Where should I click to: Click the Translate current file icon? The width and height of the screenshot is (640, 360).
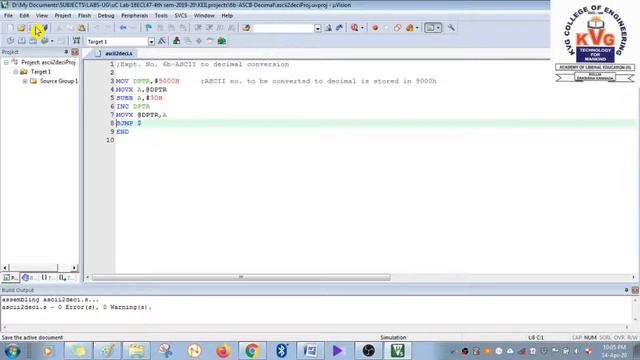coord(10,41)
